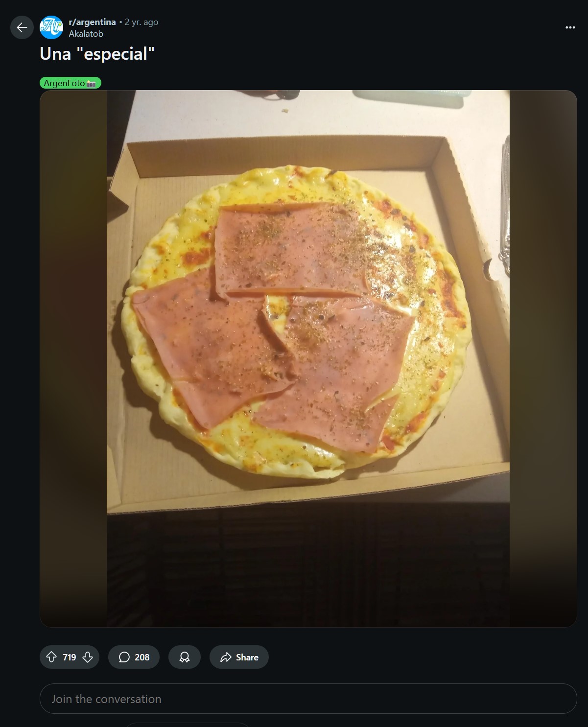Click the share arrow icon
588x727 pixels.
click(x=226, y=657)
